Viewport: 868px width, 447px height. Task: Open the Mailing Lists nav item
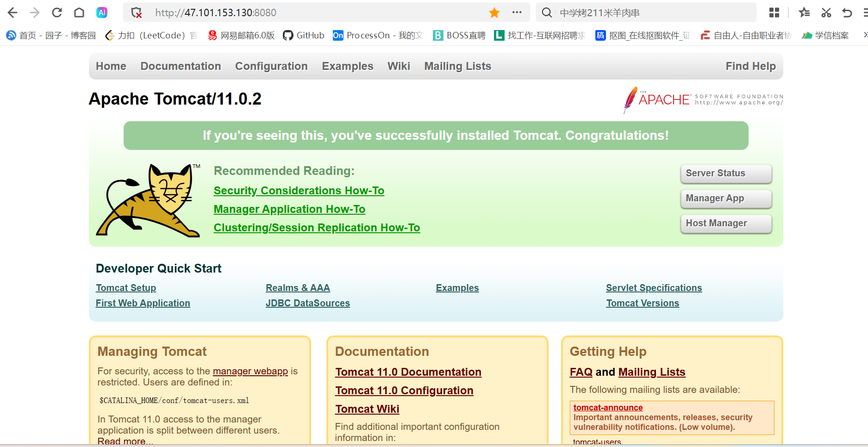(x=458, y=66)
